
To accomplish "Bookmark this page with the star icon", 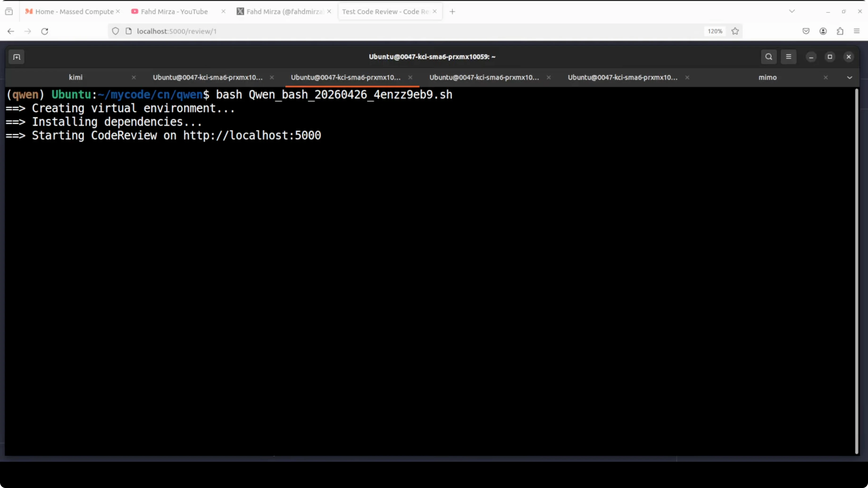I will 735,31.
